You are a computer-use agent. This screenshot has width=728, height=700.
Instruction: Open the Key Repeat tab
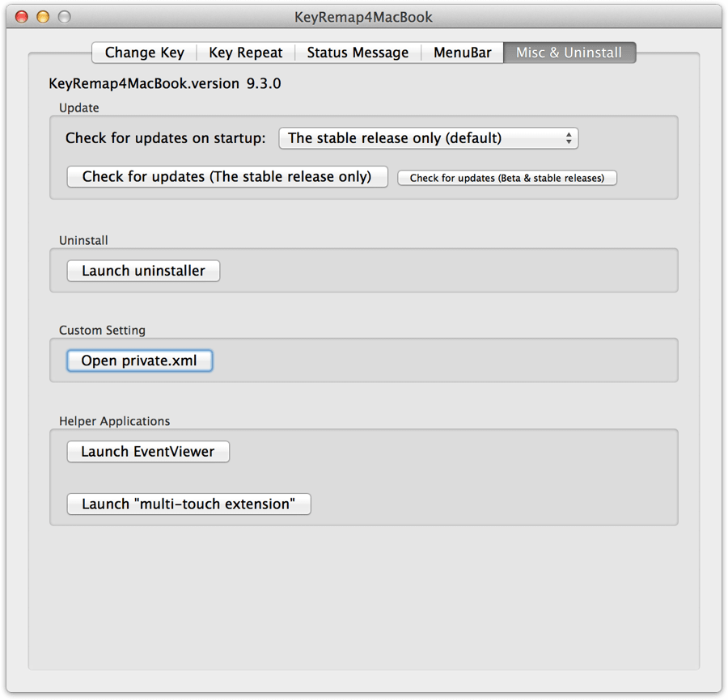coord(246,53)
